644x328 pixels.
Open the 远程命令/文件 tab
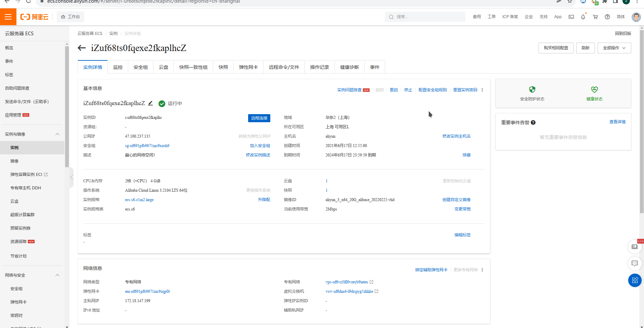(x=284, y=67)
